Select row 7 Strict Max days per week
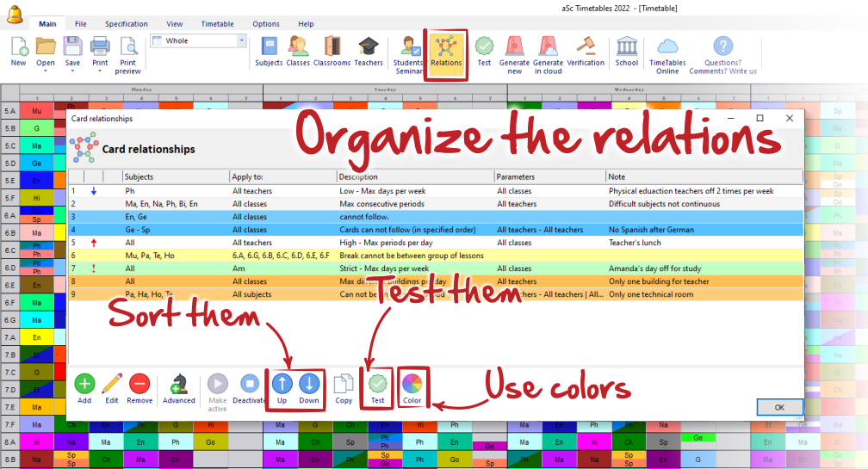This screenshot has height=469, width=868. (x=436, y=268)
